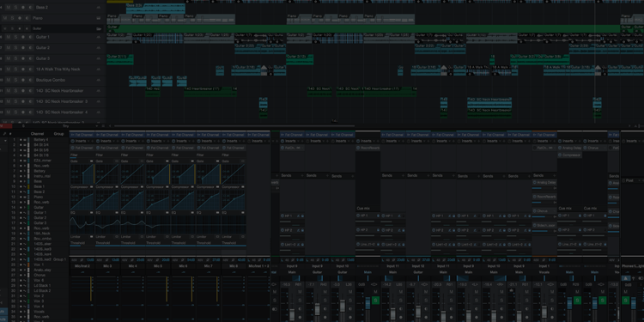Solo the Boutique Combo track
644x322 pixels.
(15, 80)
